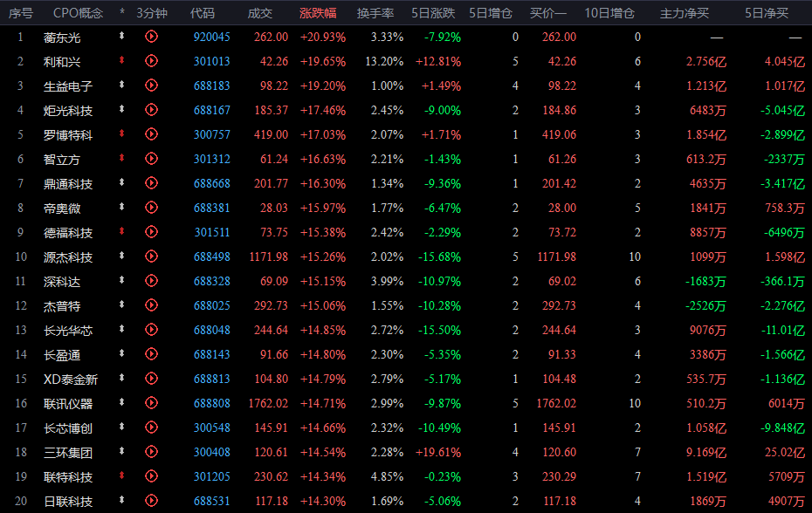The width and height of the screenshot is (812, 513).
Task: Sort by 主力净买 column header
Action: (x=685, y=13)
